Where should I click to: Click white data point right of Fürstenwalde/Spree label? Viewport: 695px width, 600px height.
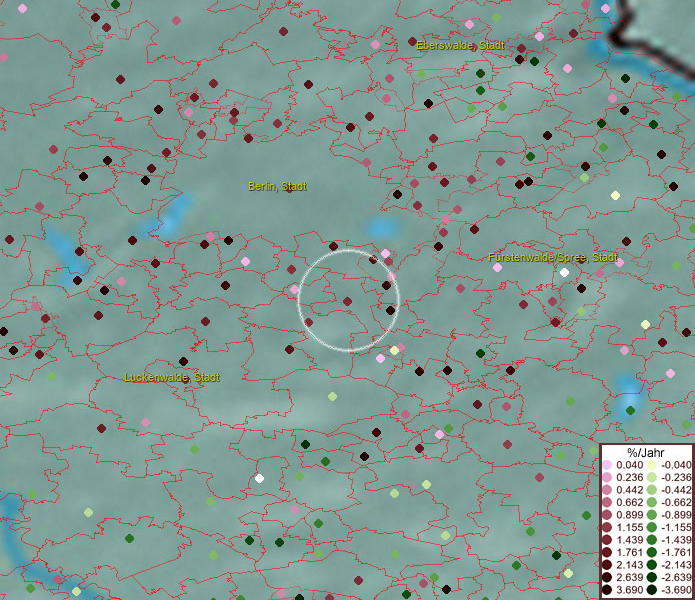pos(564,273)
